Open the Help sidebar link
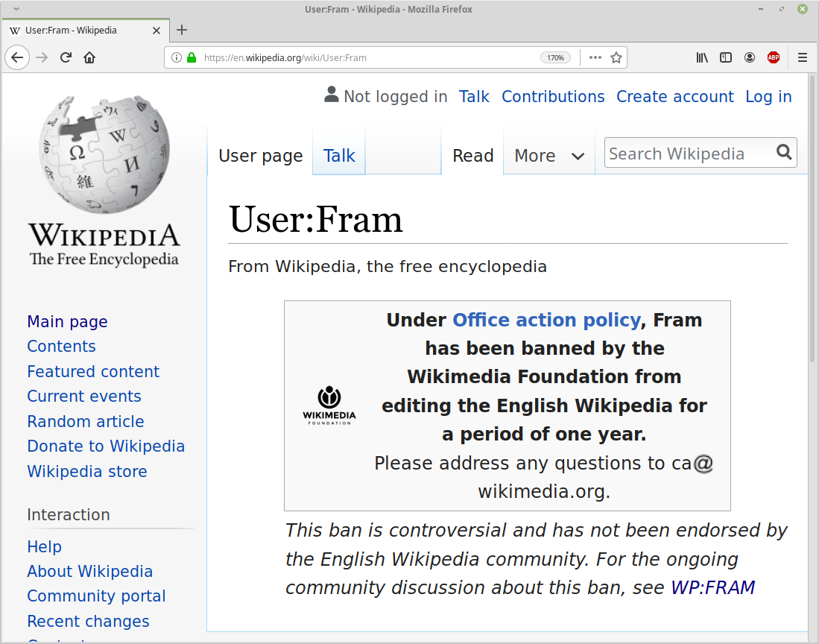The image size is (819, 644). point(45,547)
